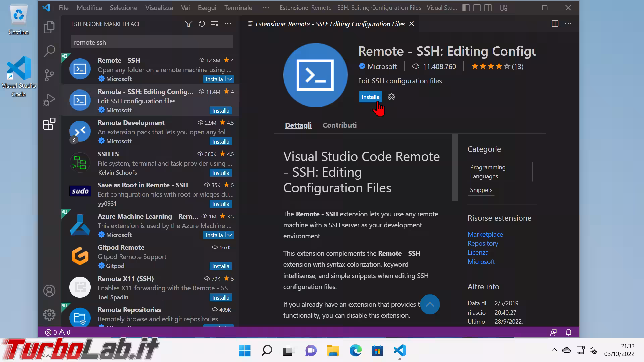Image resolution: width=644 pixels, height=362 pixels.
Task: Open Source Control view icon
Action: pyautogui.click(x=49, y=75)
